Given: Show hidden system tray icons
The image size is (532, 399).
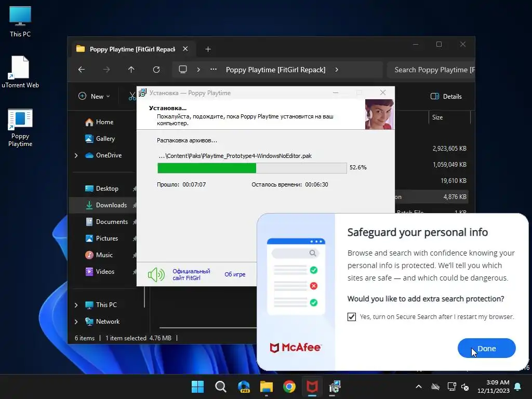Looking at the screenshot, I should (x=419, y=387).
